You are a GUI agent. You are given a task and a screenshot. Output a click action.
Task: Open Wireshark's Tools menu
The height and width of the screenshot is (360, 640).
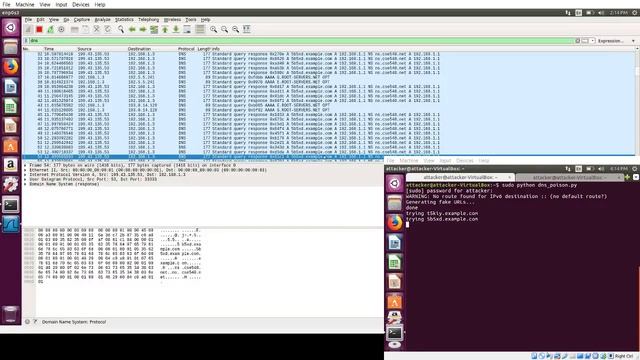191,20
